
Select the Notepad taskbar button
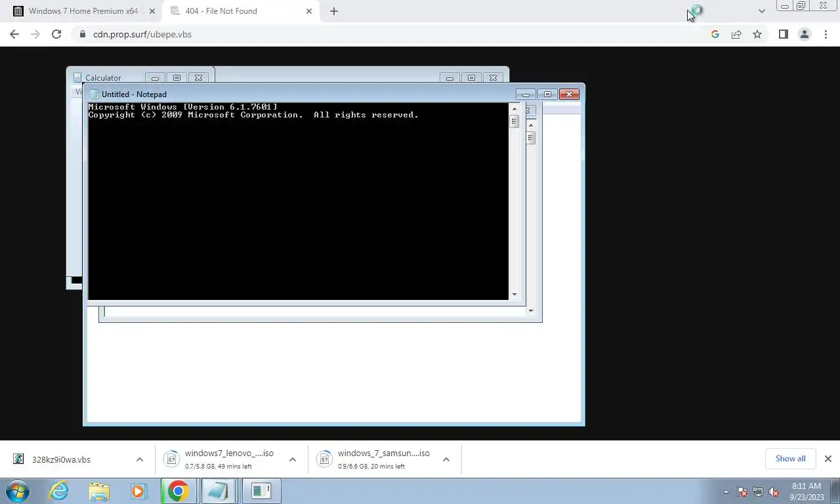coord(219,491)
